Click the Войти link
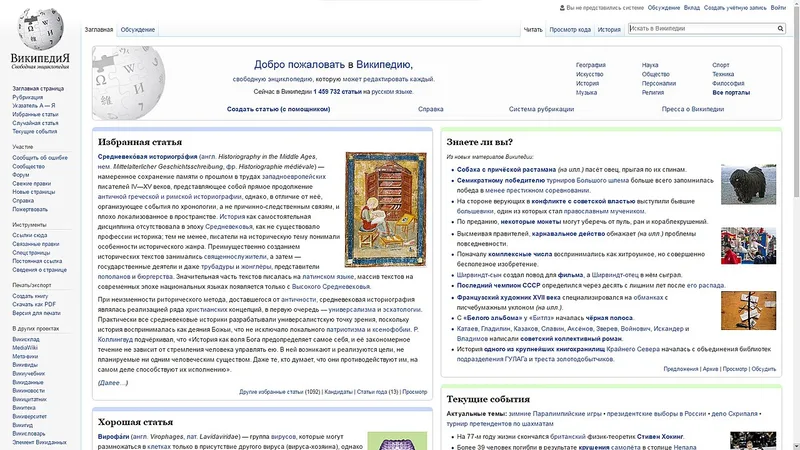This screenshot has width=800, height=450. (778, 8)
